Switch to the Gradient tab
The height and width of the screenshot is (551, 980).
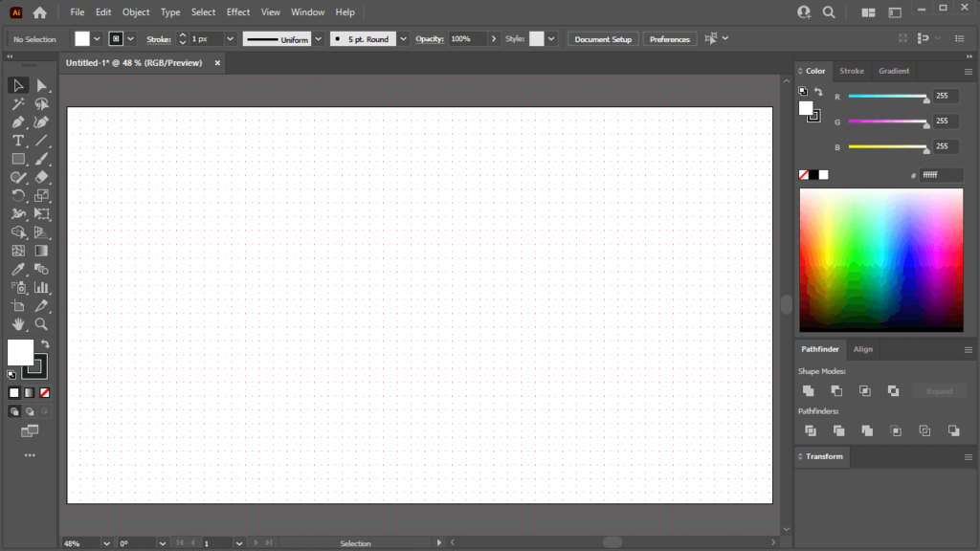[894, 70]
